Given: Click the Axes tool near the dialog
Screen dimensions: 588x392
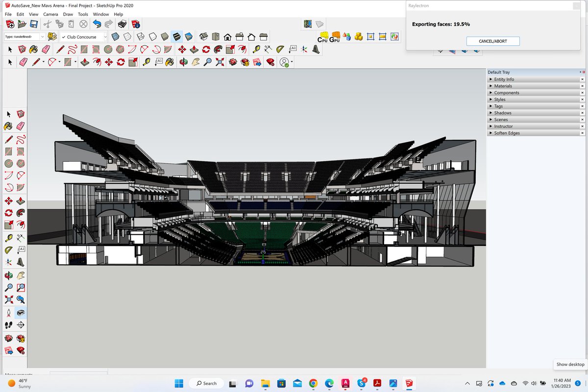Looking at the screenshot, I should coord(304,49).
